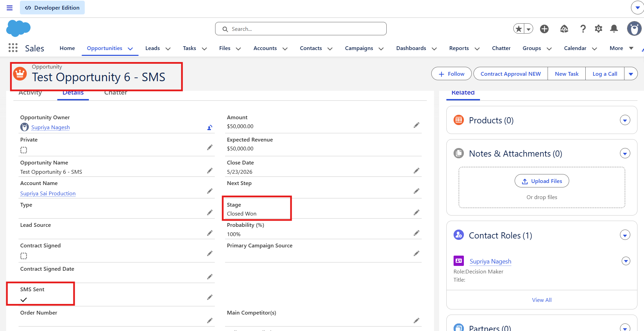
Task: Open the Reports navigation tab
Action: point(459,48)
